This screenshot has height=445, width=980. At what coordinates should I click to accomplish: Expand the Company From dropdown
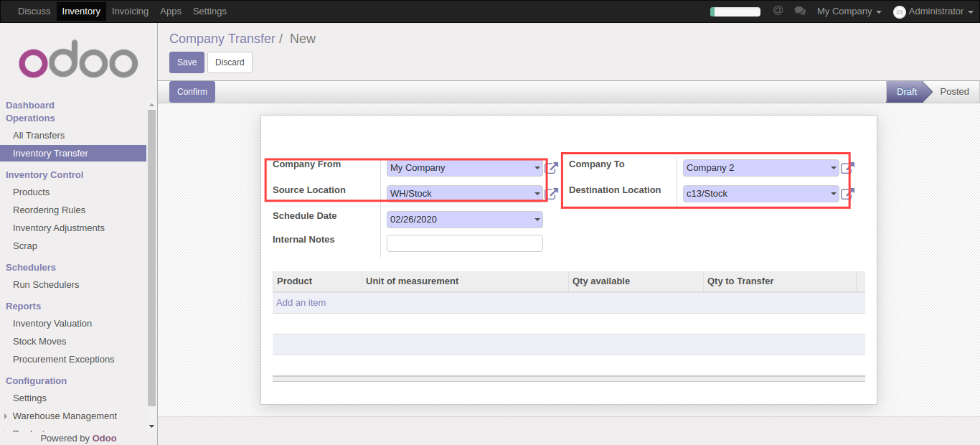click(537, 169)
